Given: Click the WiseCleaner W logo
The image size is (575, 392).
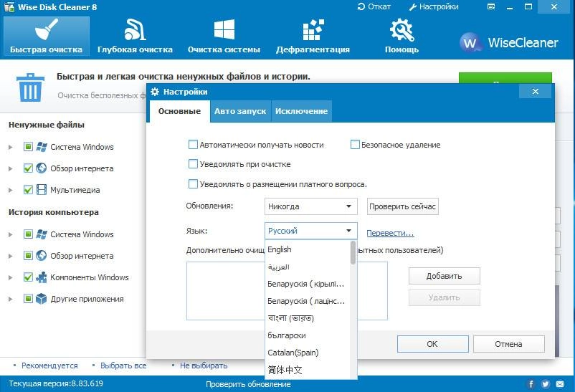Looking at the screenshot, I should (470, 42).
